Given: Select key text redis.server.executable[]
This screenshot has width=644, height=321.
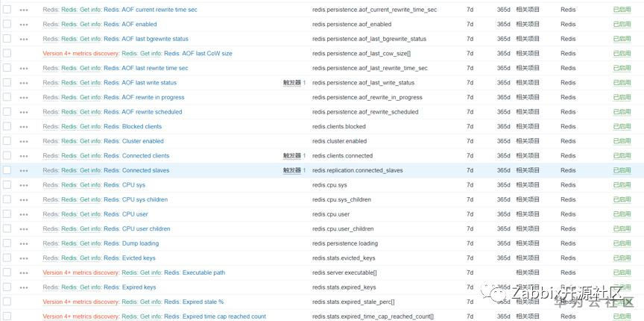Looking at the screenshot, I should click(x=344, y=272).
